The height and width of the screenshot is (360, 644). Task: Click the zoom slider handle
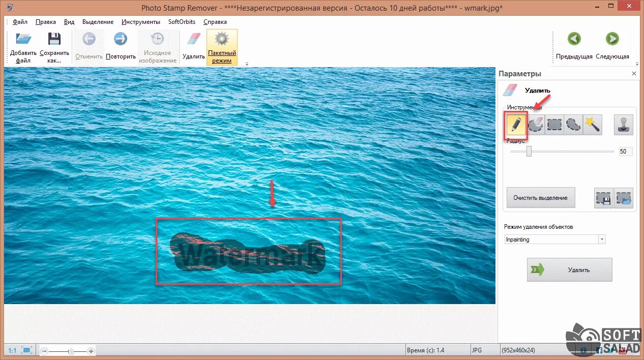(x=71, y=351)
